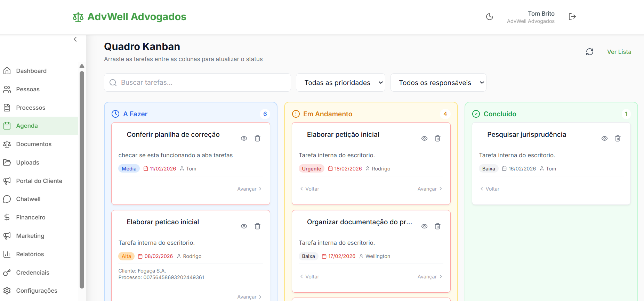The width and height of the screenshot is (644, 301).
Task: Click the sidebar scroll up arrow
Action: pos(82,66)
